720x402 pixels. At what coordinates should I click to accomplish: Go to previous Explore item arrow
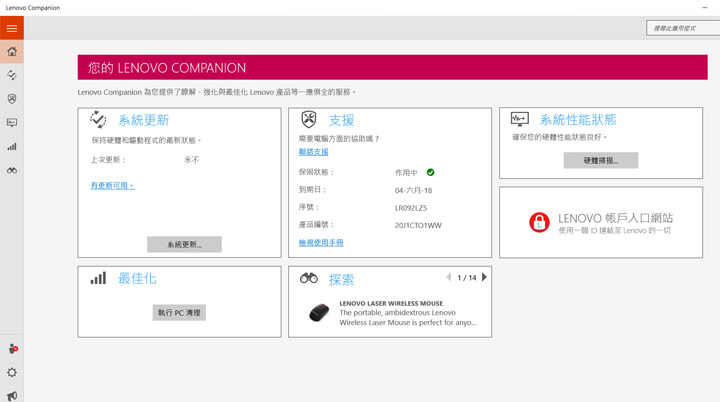(x=448, y=277)
